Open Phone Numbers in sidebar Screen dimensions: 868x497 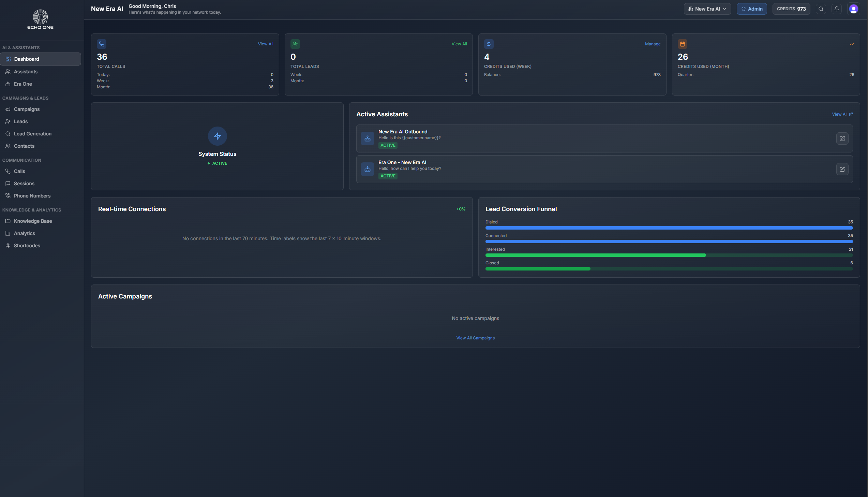tap(41, 196)
